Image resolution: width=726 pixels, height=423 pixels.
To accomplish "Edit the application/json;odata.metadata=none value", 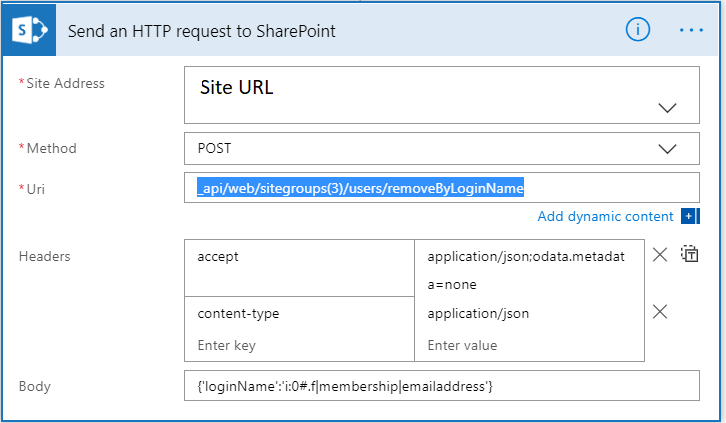I will click(x=528, y=269).
